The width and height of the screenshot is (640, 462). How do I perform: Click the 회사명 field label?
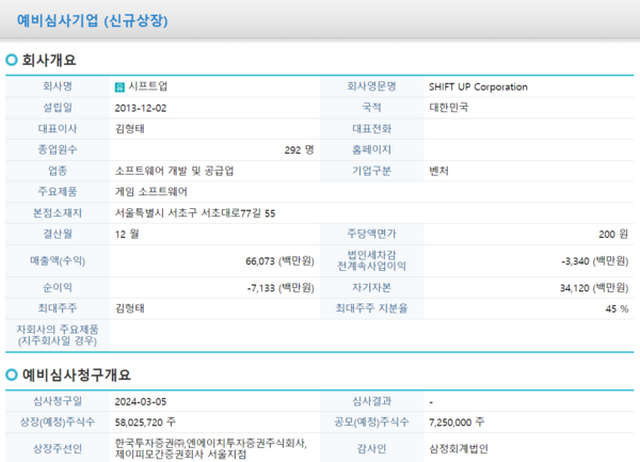click(x=57, y=87)
